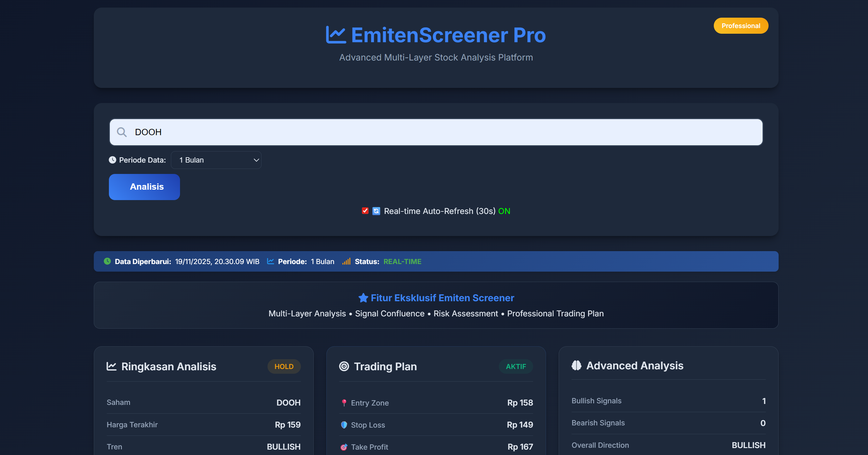The width and height of the screenshot is (868, 455).
Task: Click the pin icon next to Entry Zone
Action: pos(344,402)
